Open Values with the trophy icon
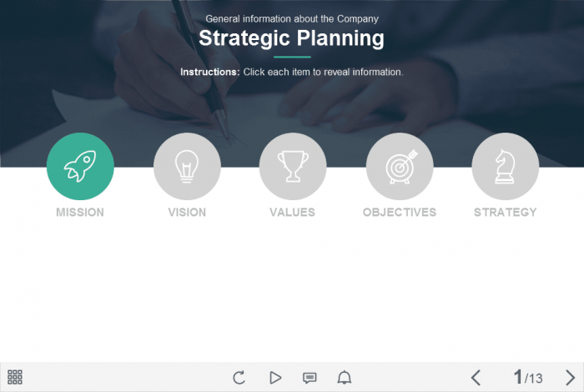584x392 pixels. [293, 167]
